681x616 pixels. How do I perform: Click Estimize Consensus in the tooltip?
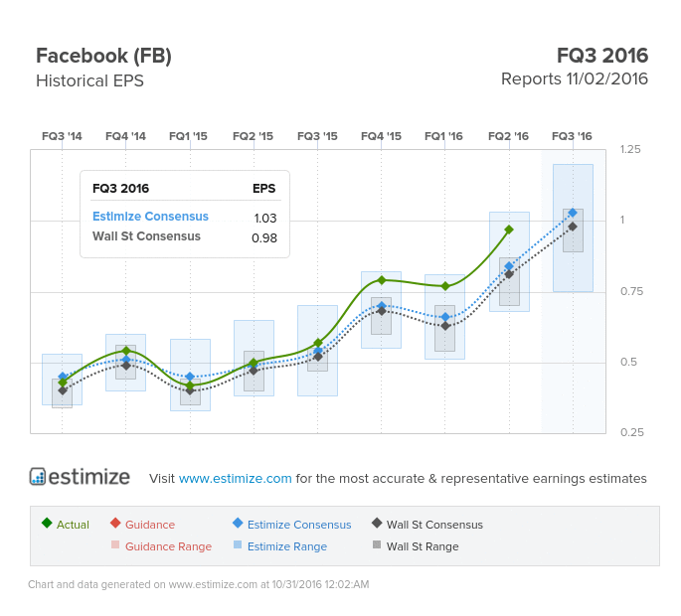point(150,217)
